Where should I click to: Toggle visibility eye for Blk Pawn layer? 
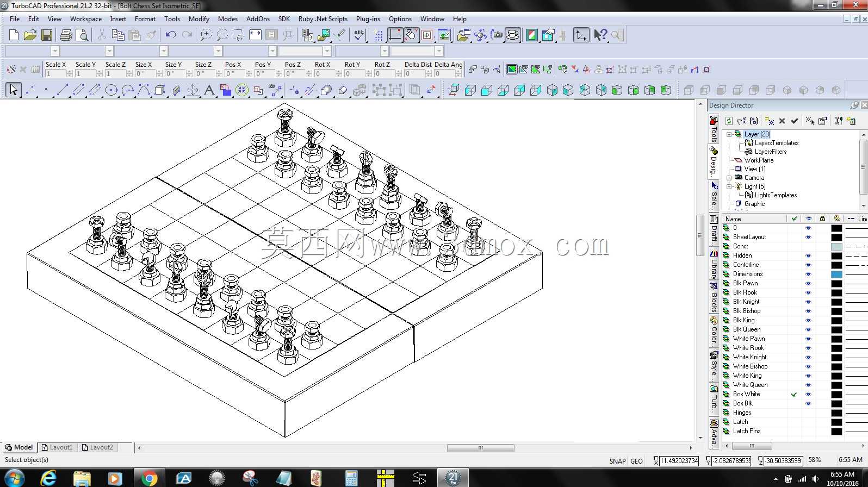pyautogui.click(x=808, y=283)
